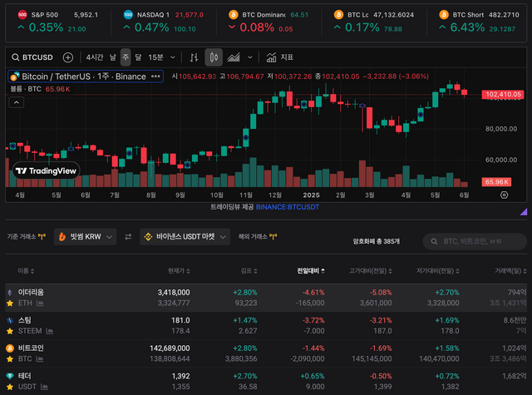Click the Bitcoin logo in table row
The image size is (532, 395).
point(10,348)
